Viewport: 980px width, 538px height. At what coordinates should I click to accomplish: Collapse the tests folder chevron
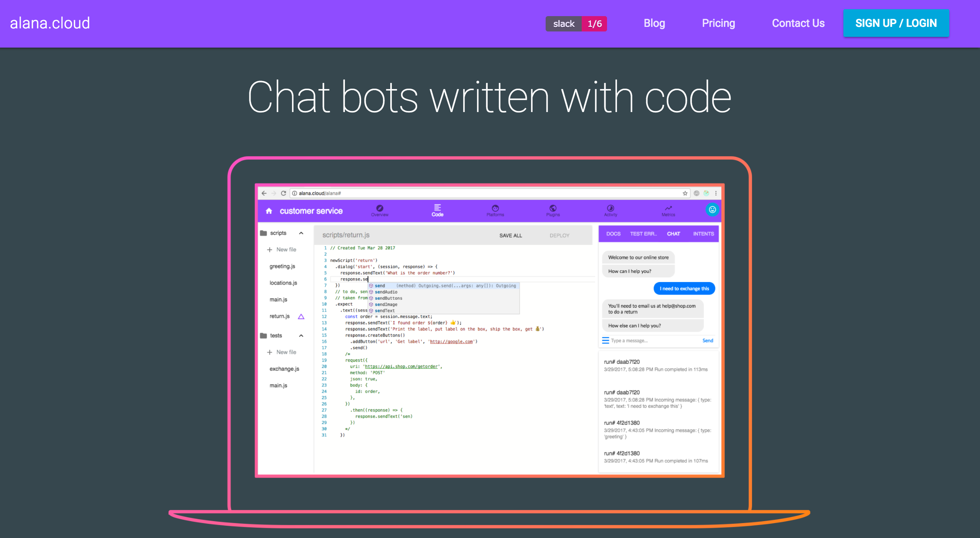pyautogui.click(x=301, y=335)
